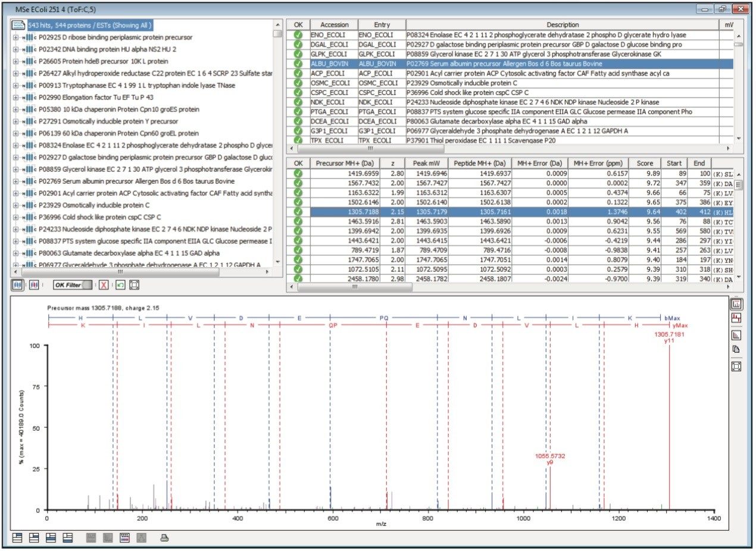
Task: Click the red X icon beside OK Filter
Action: coord(104,285)
